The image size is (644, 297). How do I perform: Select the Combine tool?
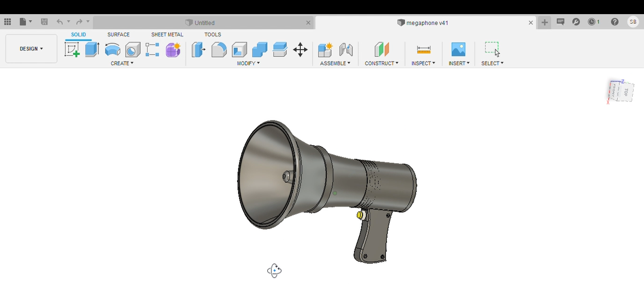pyautogui.click(x=260, y=49)
